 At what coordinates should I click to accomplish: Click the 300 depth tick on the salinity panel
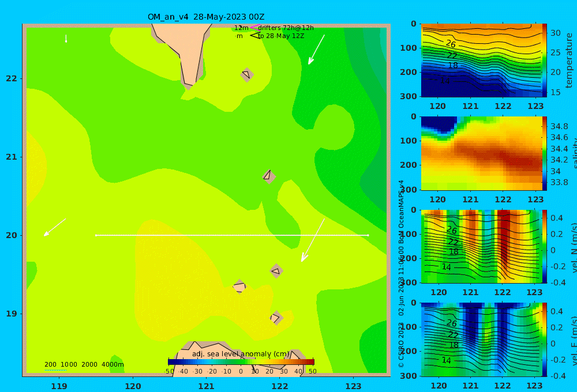409,190
